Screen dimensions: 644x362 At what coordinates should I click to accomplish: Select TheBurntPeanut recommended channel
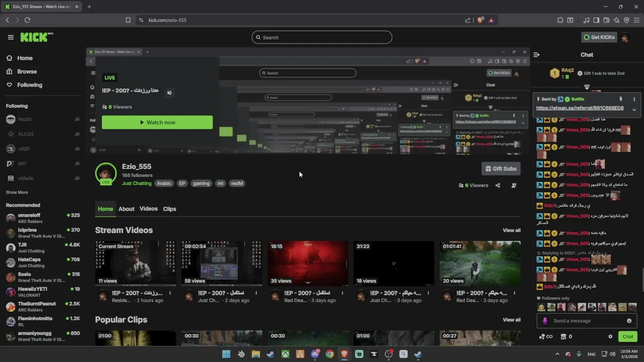click(x=43, y=307)
